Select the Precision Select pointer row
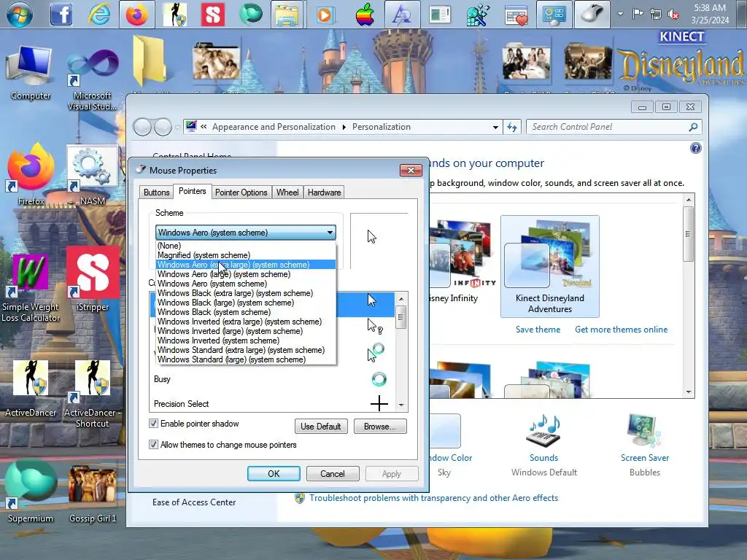This screenshot has height=560, width=747. (x=273, y=404)
